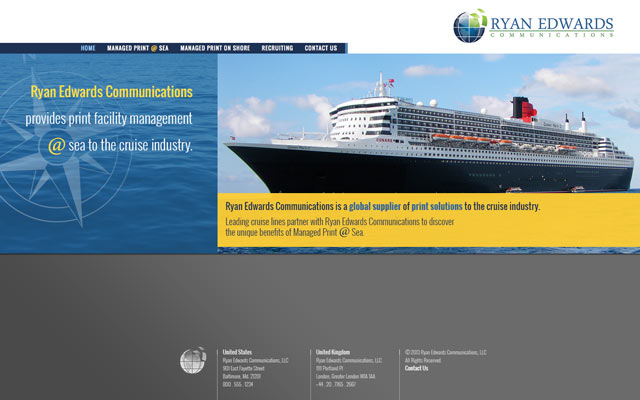Open Contact Us in the navigation bar
The width and height of the screenshot is (640, 400).
(321, 48)
